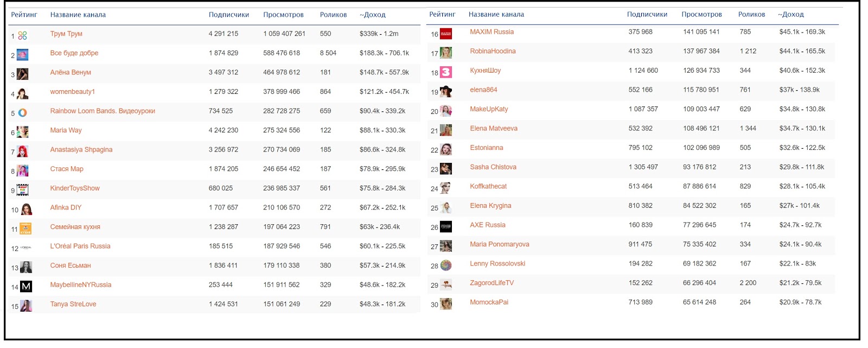The height and width of the screenshot is (348, 868).
Task: Open the Maria Ponomaryova channel link
Action: (500, 244)
